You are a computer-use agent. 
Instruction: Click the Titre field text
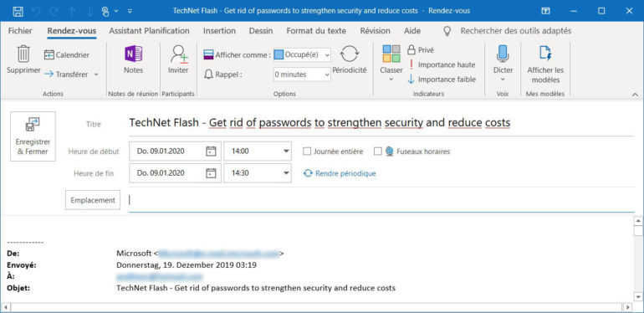(319, 122)
